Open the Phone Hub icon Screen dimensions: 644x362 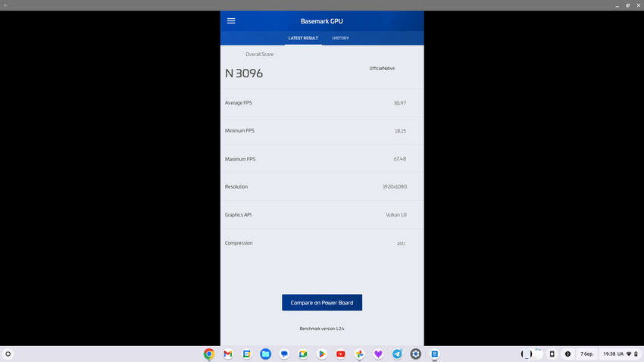pyautogui.click(x=552, y=354)
